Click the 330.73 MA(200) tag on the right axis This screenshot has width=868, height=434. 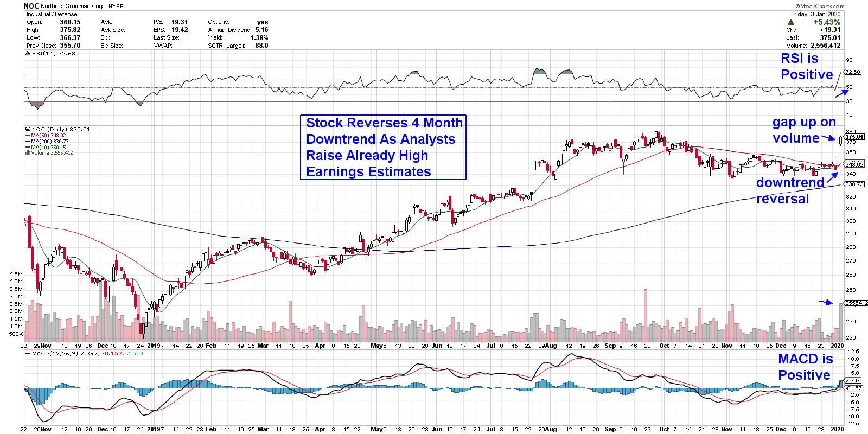pos(854,184)
